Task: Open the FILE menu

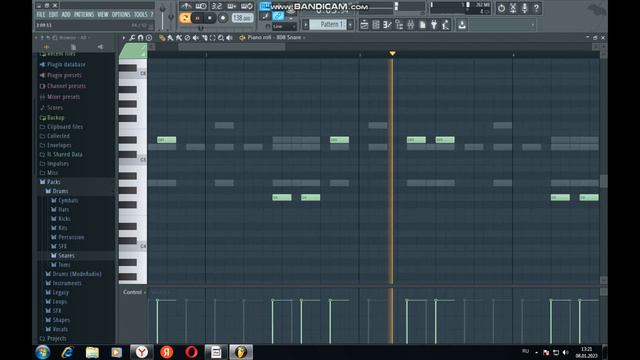Action: 41,15
